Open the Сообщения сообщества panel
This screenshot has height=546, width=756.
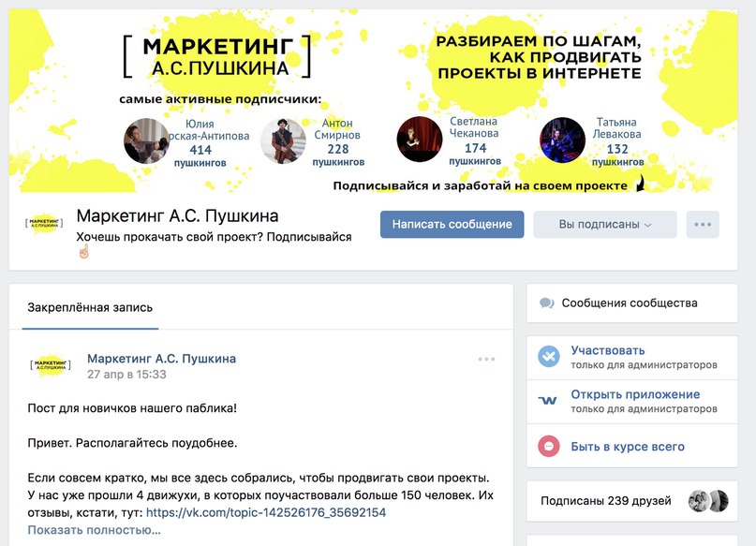(x=631, y=303)
